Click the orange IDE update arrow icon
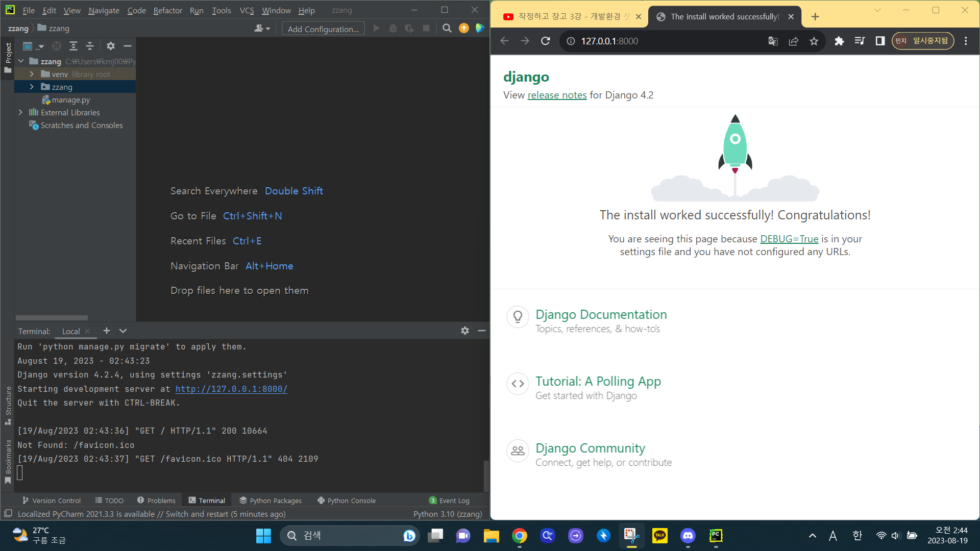 click(464, 29)
